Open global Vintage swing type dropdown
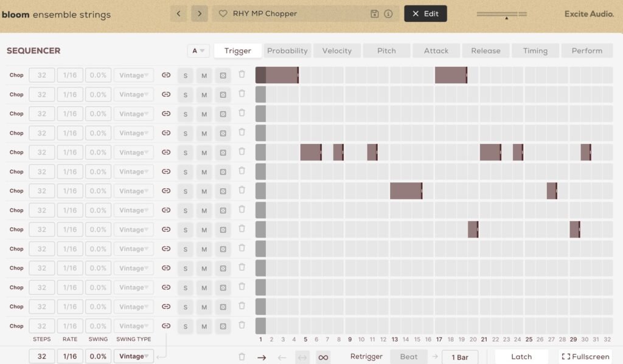The height and width of the screenshot is (364, 623). pyautogui.click(x=134, y=357)
